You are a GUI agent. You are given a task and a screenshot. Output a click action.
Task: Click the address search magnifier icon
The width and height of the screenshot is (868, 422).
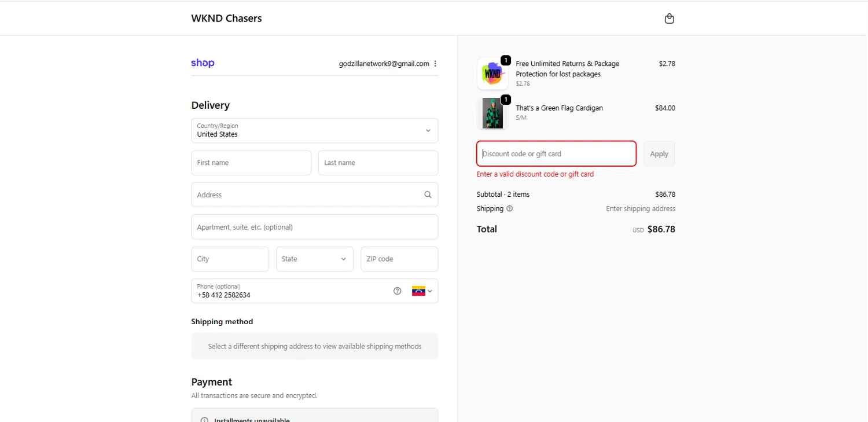428,195
